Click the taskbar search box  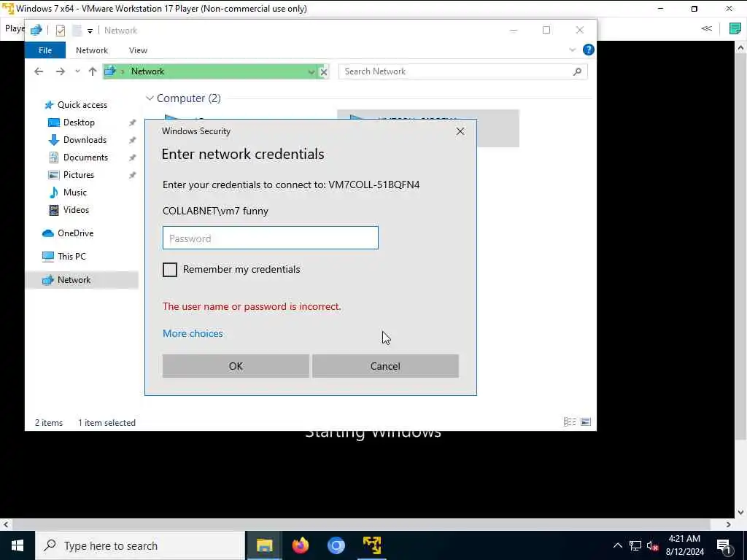click(141, 545)
